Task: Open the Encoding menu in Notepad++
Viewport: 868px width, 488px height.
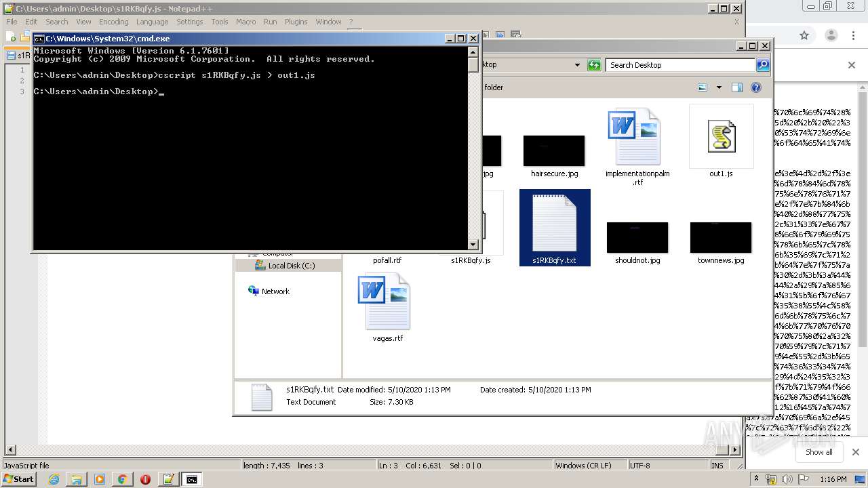Action: 113,22
